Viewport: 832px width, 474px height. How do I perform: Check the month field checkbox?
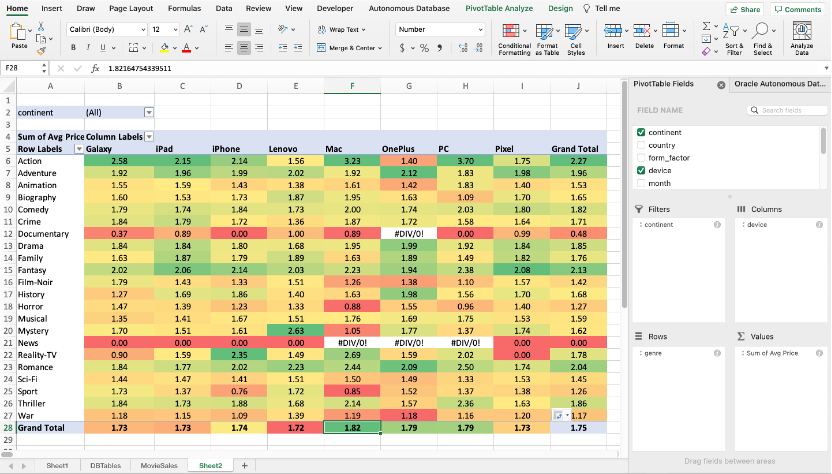pos(641,183)
